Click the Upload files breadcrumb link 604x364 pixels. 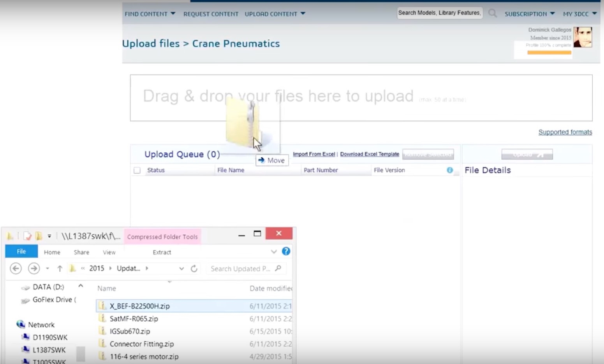pyautogui.click(x=151, y=43)
